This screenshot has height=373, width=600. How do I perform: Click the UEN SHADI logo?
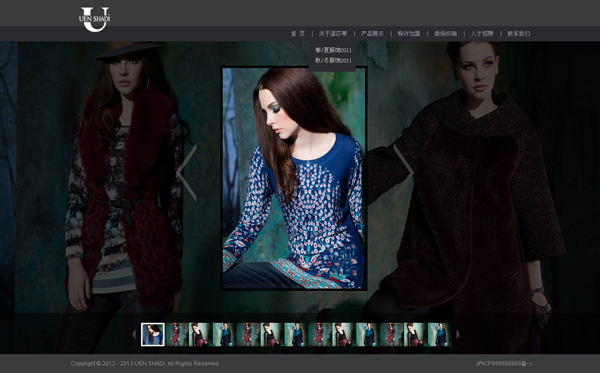pyautogui.click(x=95, y=19)
